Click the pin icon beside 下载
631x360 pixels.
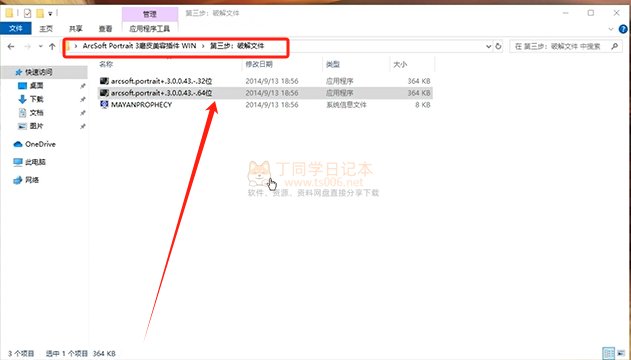pos(83,99)
